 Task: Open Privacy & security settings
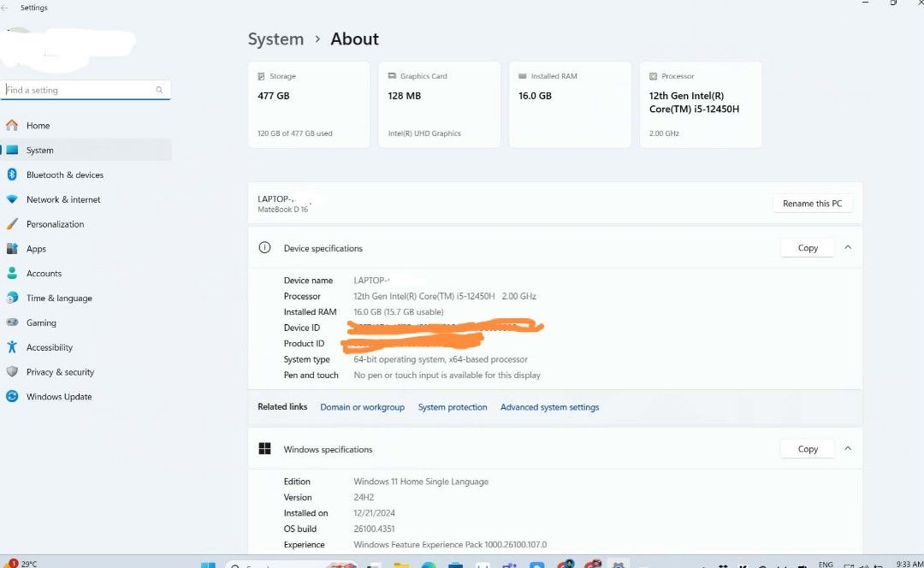coord(86,372)
